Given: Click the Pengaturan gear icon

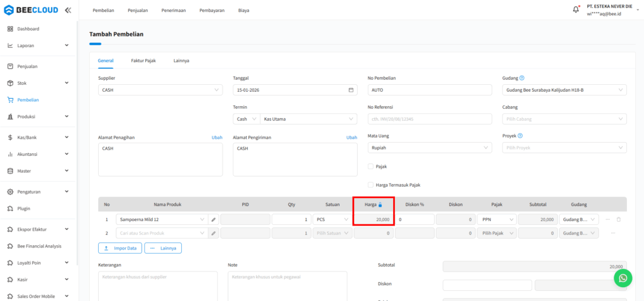Looking at the screenshot, I should 11,192.
